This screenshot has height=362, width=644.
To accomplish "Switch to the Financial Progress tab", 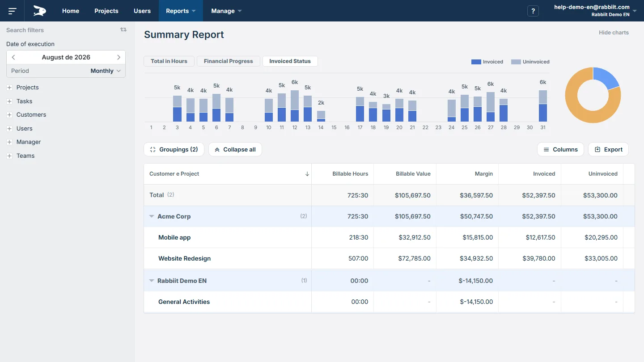I will [x=229, y=61].
